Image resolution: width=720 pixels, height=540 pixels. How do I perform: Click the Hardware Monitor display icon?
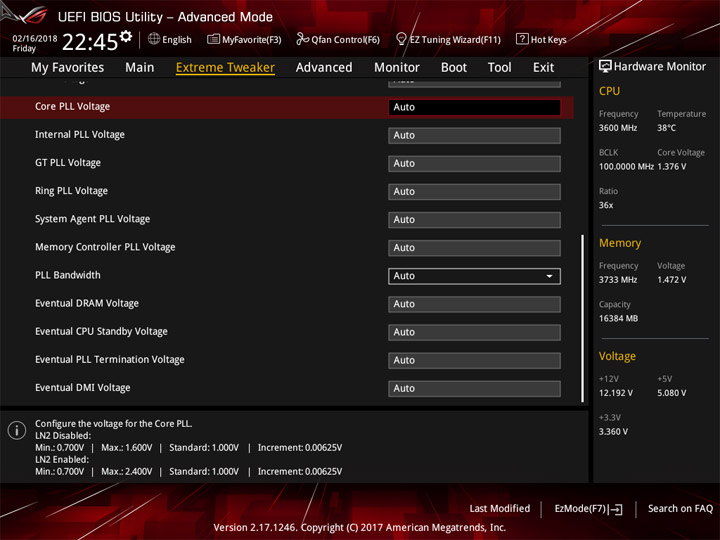click(x=605, y=66)
